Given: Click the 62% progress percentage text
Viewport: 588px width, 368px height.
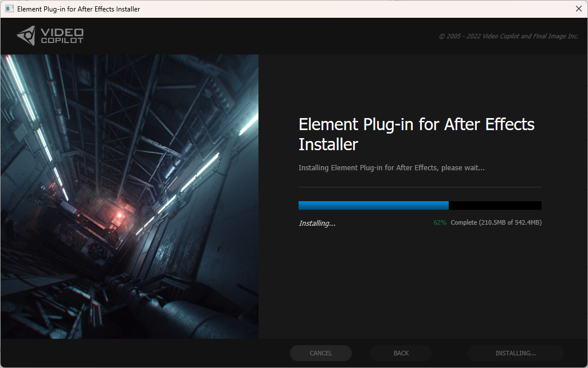Looking at the screenshot, I should click(440, 222).
